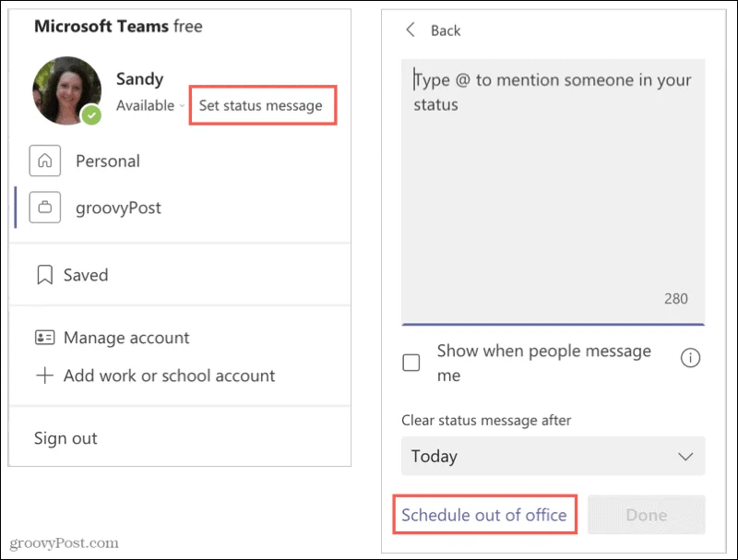Open Clear status message after dropdown
Viewport: 738px width, 560px height.
[x=553, y=456]
